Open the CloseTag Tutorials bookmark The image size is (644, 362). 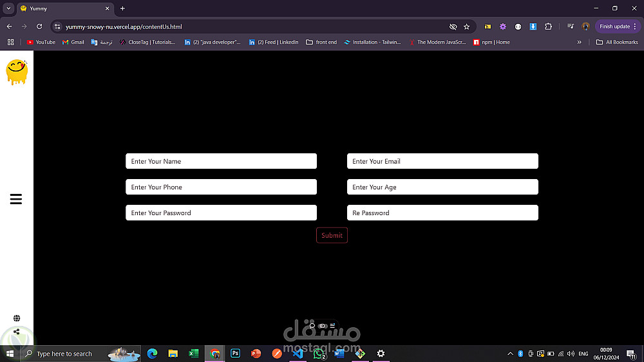(147, 43)
